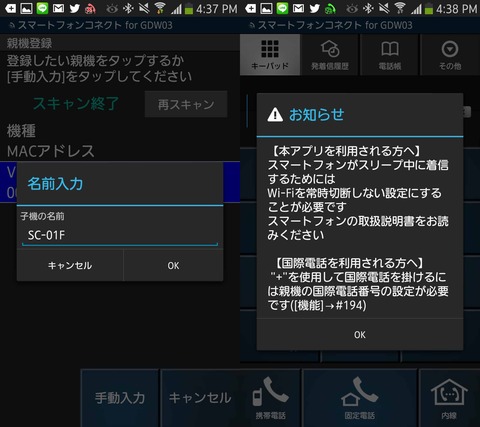Screen dimensions: 480x427
Task: Click OK in the お知らせ notice dialog
Action: pyautogui.click(x=360, y=334)
